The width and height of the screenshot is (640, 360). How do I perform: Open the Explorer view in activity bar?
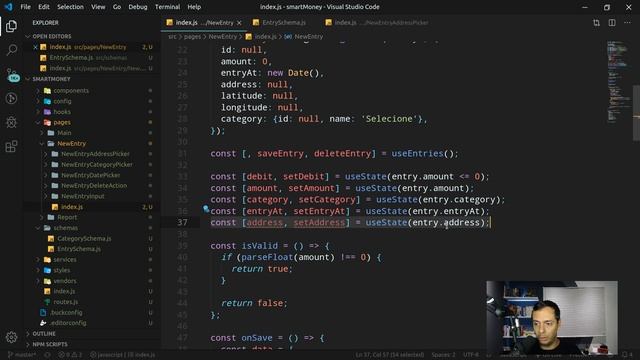pos(11,26)
